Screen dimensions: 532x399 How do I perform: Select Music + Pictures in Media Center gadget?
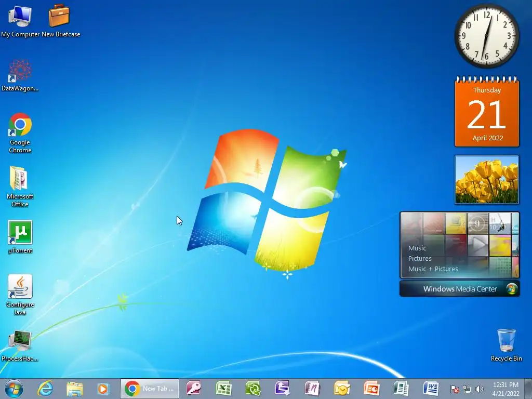pyautogui.click(x=433, y=269)
